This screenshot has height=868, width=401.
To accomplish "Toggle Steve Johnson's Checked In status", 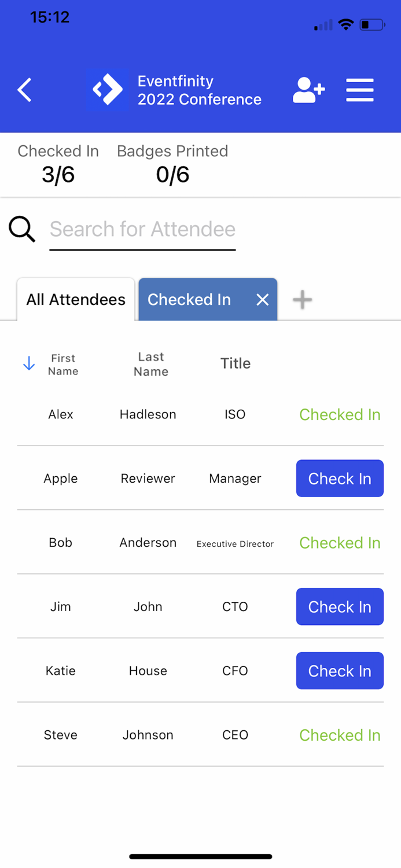I will [340, 734].
